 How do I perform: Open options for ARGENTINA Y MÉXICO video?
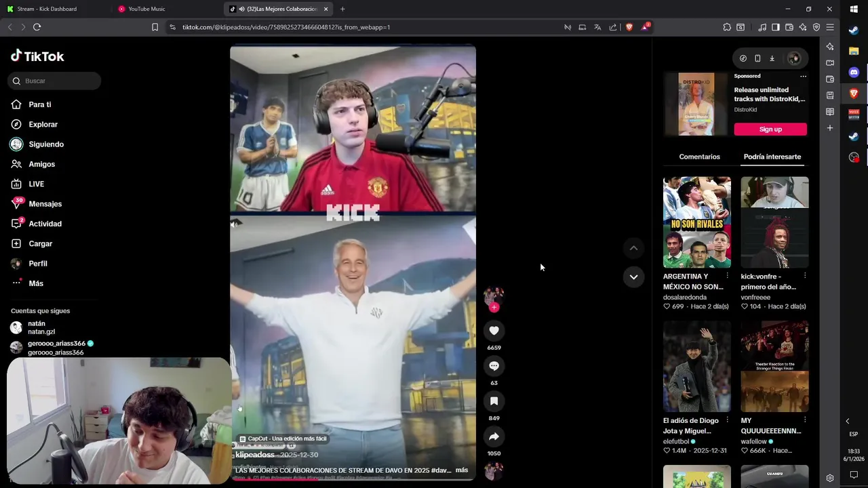(728, 276)
